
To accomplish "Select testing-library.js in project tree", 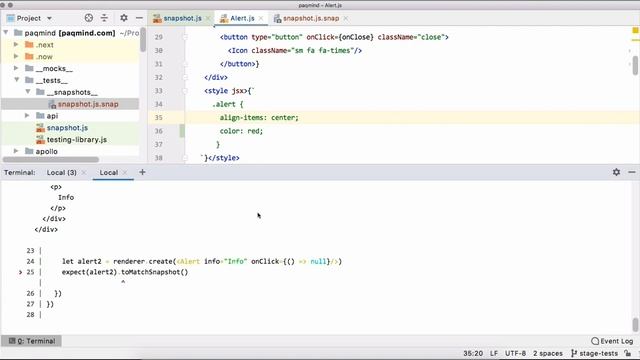I will (77, 140).
